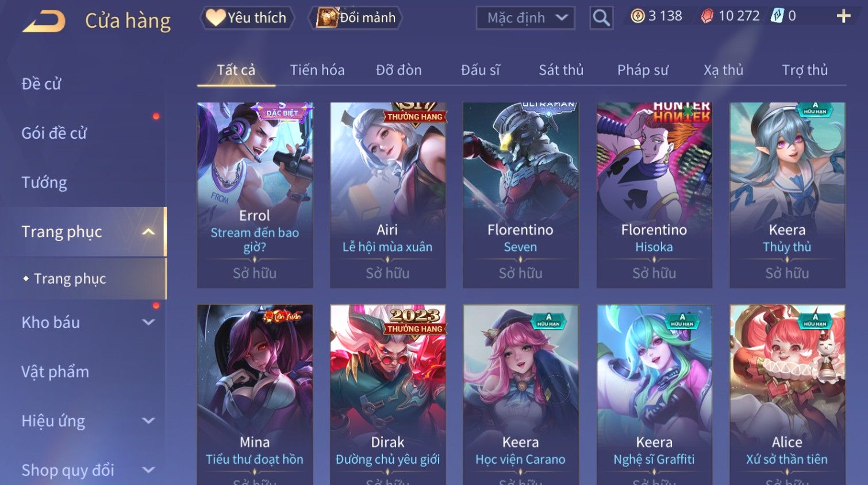The image size is (868, 485).
Task: Tap the back arrow icon
Action: pos(44,21)
